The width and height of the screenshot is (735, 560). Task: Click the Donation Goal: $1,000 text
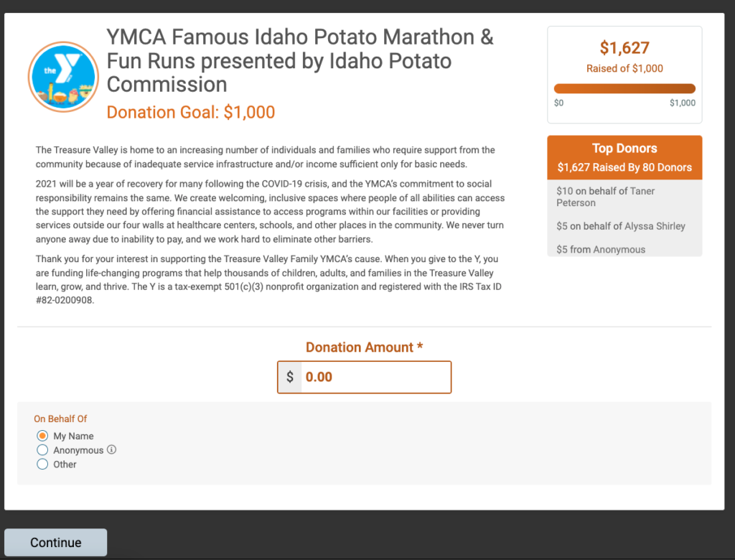coord(191,112)
